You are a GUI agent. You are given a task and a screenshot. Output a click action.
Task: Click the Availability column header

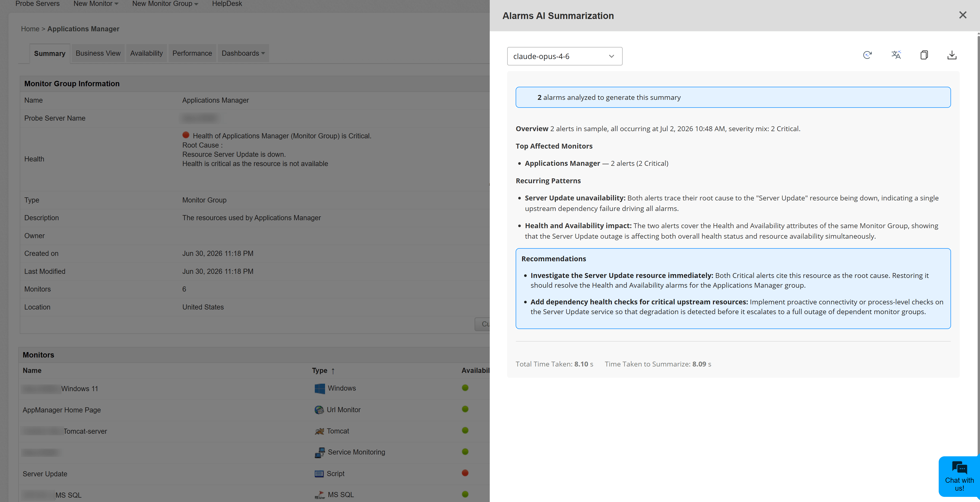click(475, 371)
